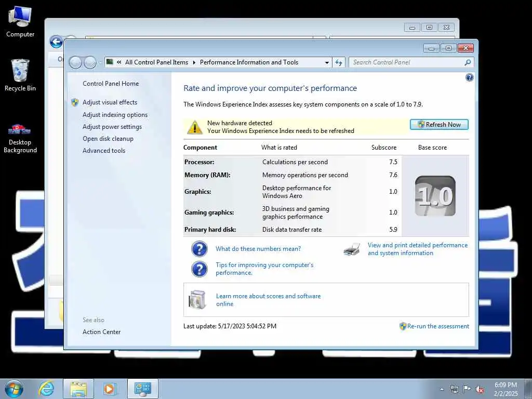Screen dimensions: 532x399
Task: Open the Windows Start button
Action: pyautogui.click(x=14, y=389)
